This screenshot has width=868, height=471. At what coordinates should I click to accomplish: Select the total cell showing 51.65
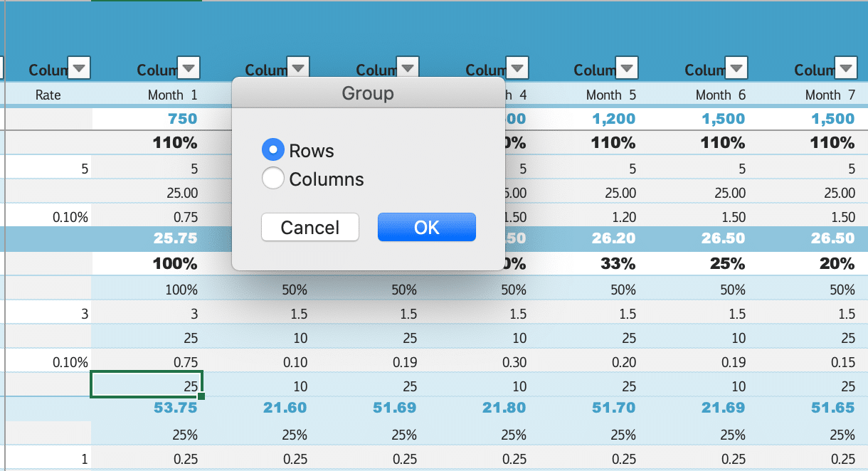pyautogui.click(x=832, y=408)
